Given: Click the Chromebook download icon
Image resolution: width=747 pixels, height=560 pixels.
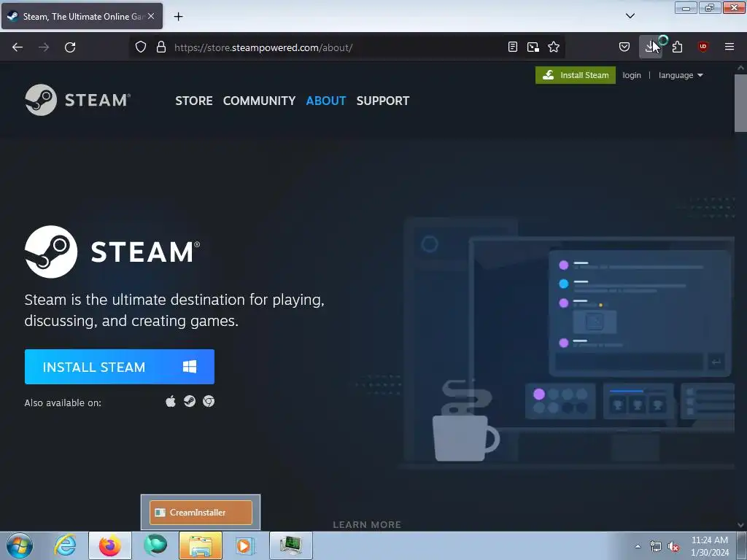Looking at the screenshot, I should (209, 402).
